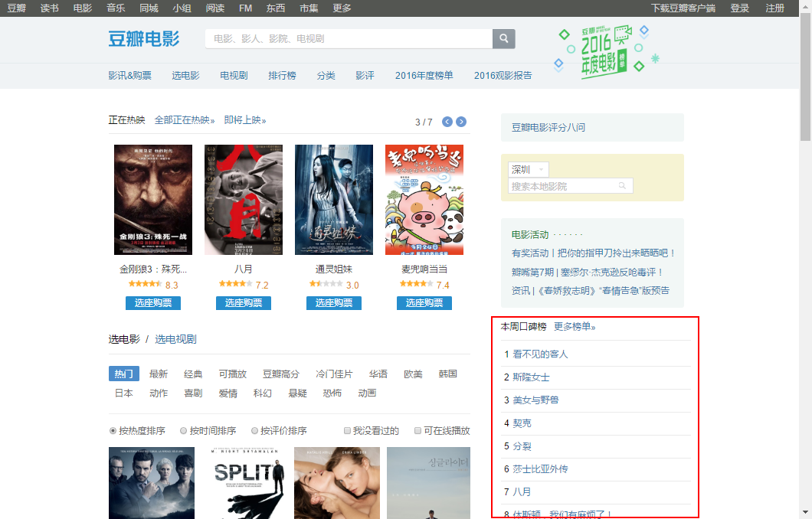812x519 pixels.
Task: Click 选座购票 under 八月
Action: [244, 302]
